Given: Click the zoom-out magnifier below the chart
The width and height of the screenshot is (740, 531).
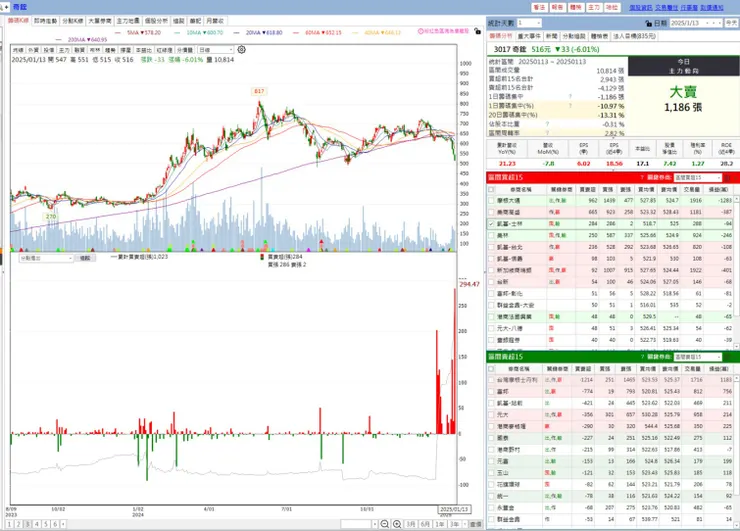Looking at the screenshot, I should click(x=385, y=524).
